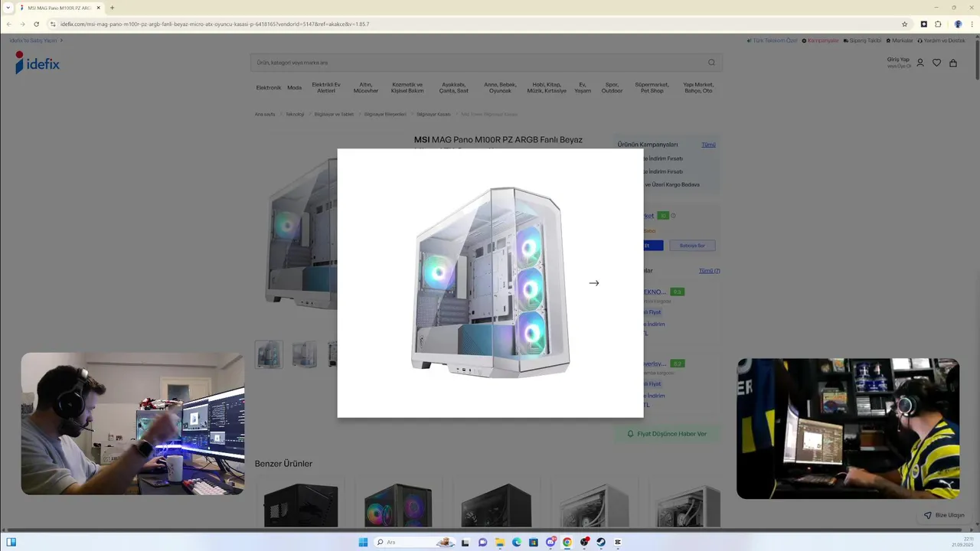Screen dimensions: 980x551
Task: Open Task View from the taskbar
Action: pyautogui.click(x=465, y=542)
